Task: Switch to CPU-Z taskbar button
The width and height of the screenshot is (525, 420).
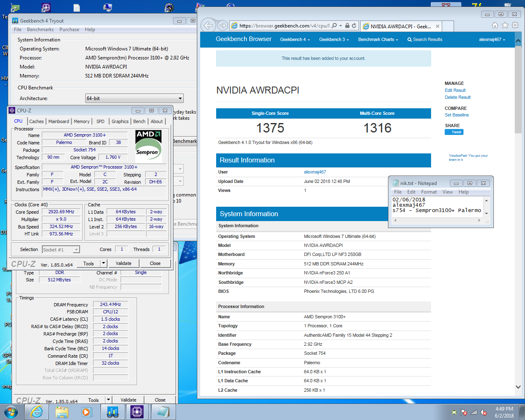Action: [x=137, y=412]
